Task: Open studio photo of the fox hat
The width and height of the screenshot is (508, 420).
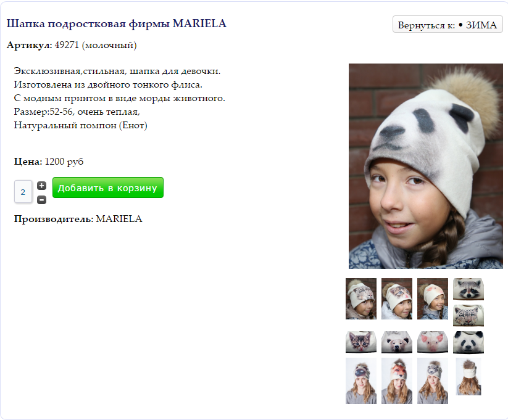Action: pyautogui.click(x=396, y=381)
